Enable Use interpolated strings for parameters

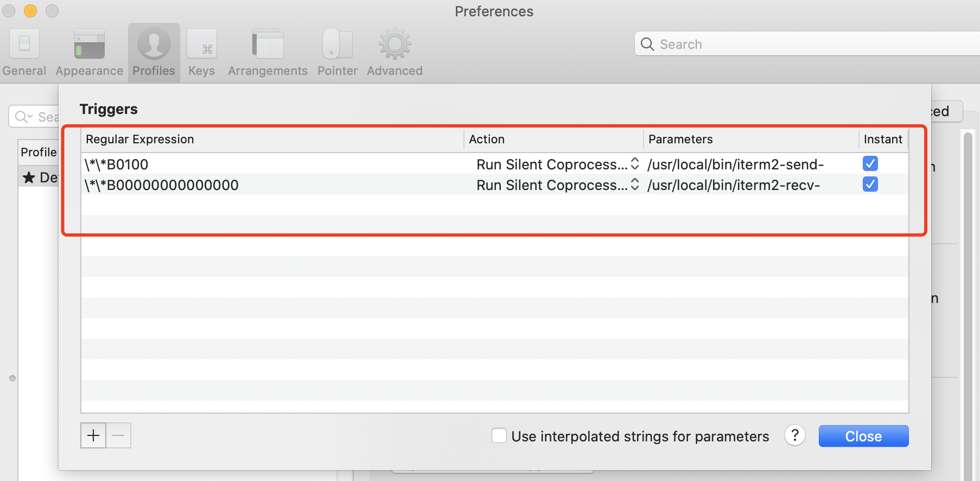499,435
